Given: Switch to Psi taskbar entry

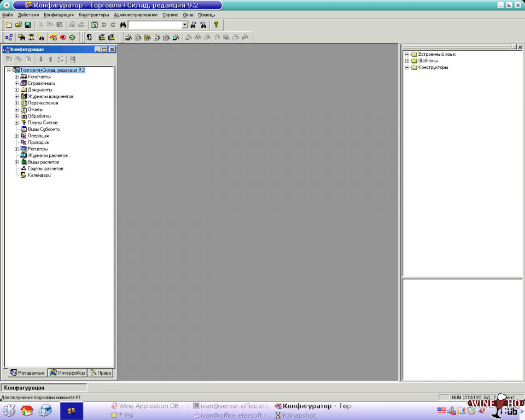Looking at the screenshot, I should 122,415.
